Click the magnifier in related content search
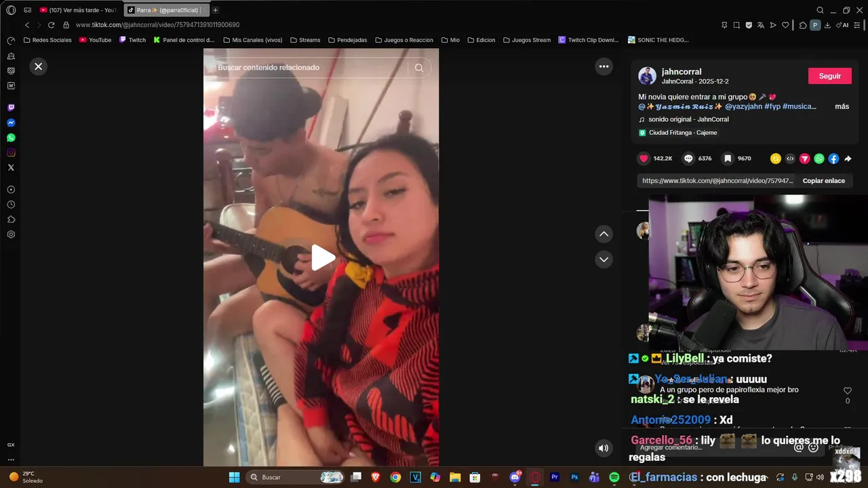The width and height of the screenshot is (868, 488). pyautogui.click(x=419, y=68)
